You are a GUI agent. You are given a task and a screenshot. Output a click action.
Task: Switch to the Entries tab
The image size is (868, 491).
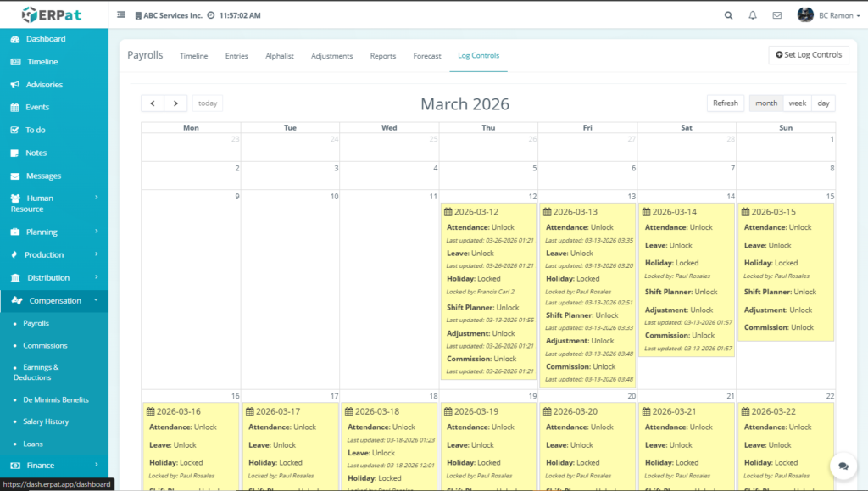[236, 56]
